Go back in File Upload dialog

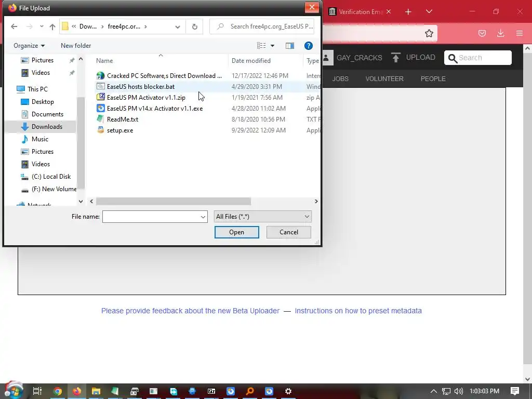(x=14, y=26)
